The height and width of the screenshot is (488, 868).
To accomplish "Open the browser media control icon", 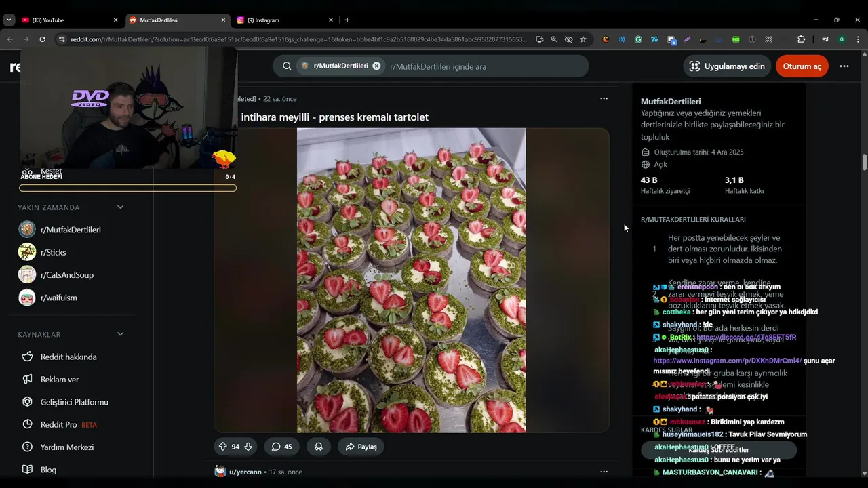I will click(825, 39).
